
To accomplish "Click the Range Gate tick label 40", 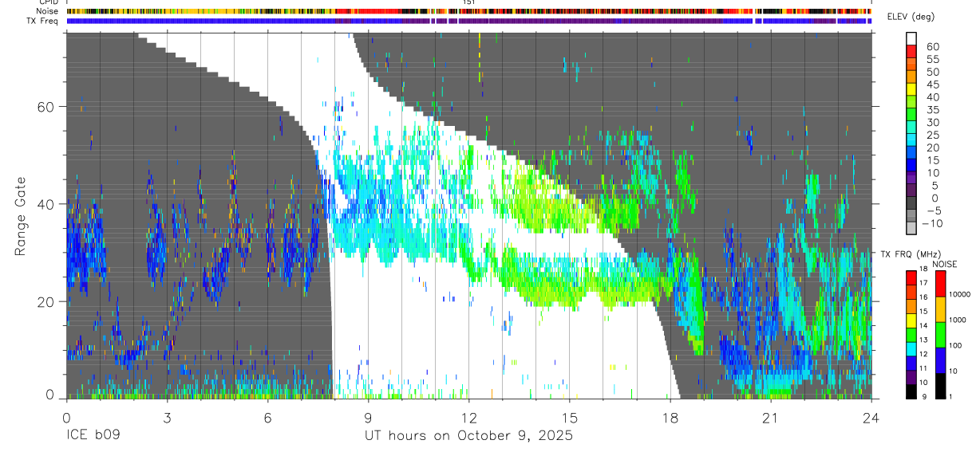I will 47,204.
